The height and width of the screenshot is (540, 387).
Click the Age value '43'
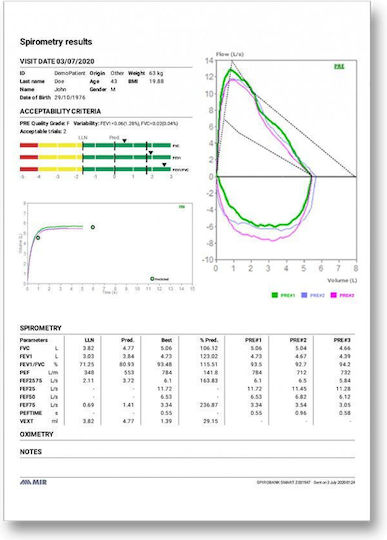(114, 81)
